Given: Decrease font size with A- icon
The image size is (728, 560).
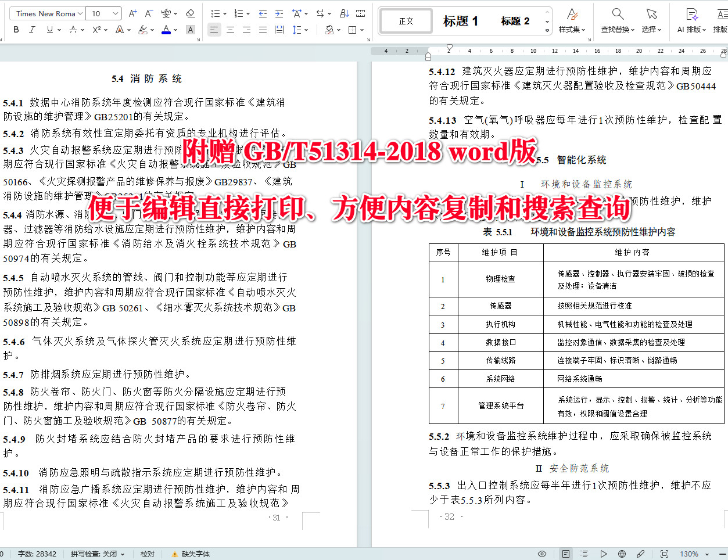Looking at the screenshot, I should [x=149, y=13].
